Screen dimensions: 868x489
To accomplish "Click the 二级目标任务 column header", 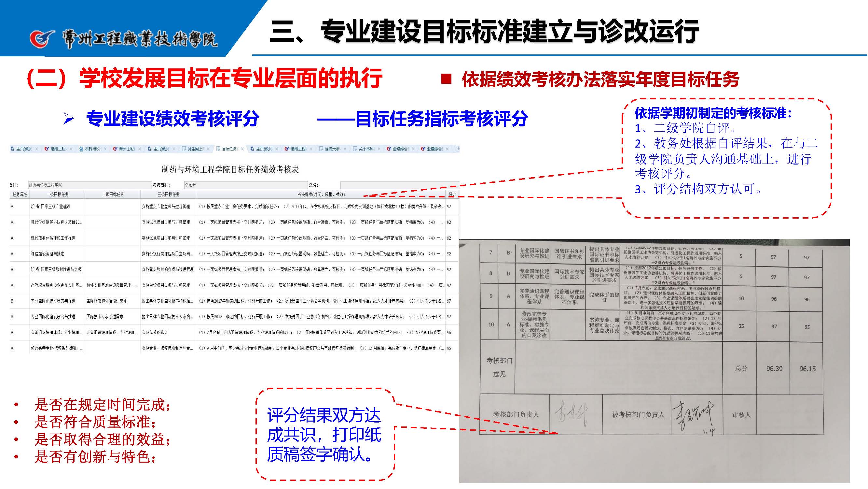I will coord(113,194).
